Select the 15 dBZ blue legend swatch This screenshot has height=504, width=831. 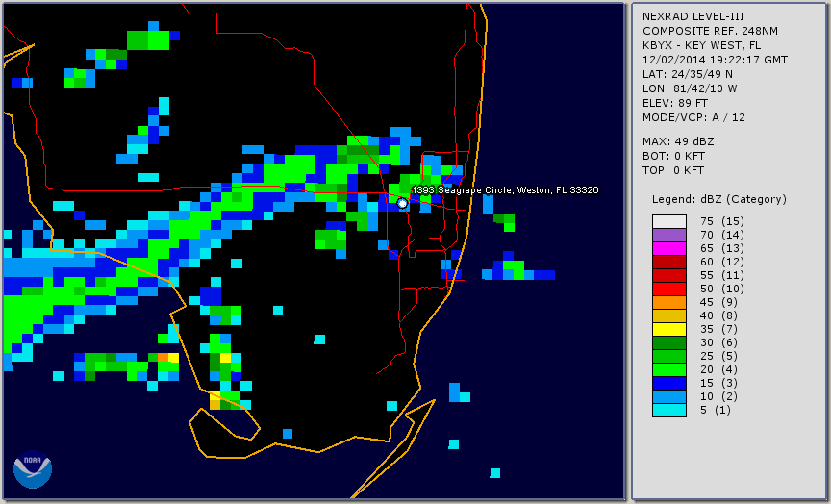(x=668, y=383)
